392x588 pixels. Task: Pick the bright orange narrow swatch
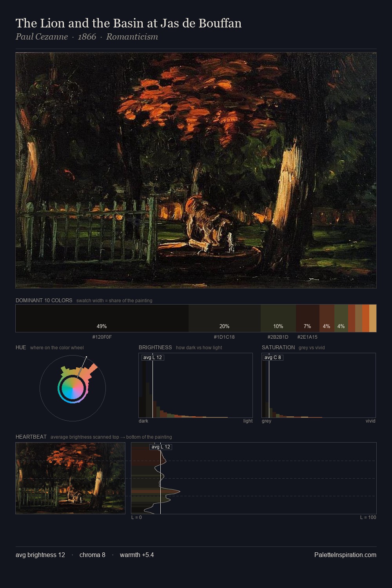click(x=366, y=318)
